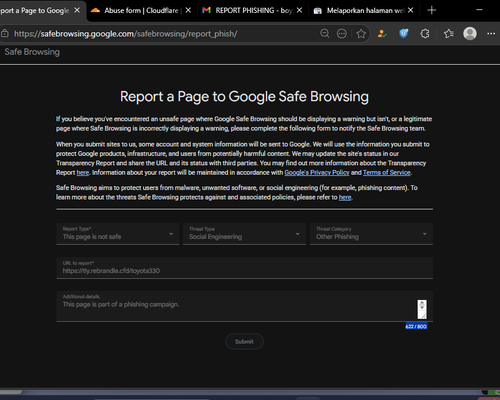The width and height of the screenshot is (500, 400).
Task: Click the user profile avatar icon
Action: click(x=470, y=33)
